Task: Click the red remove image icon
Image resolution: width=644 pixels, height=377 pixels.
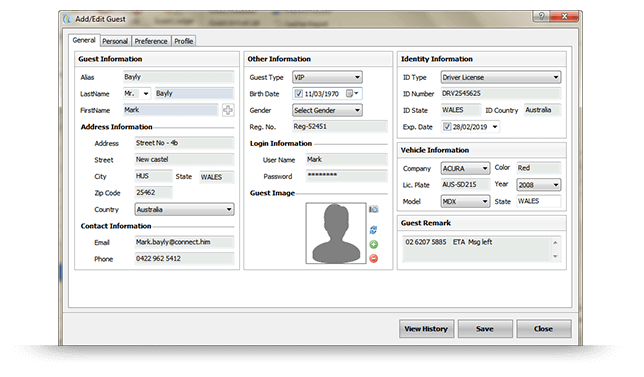Action: coord(373,258)
